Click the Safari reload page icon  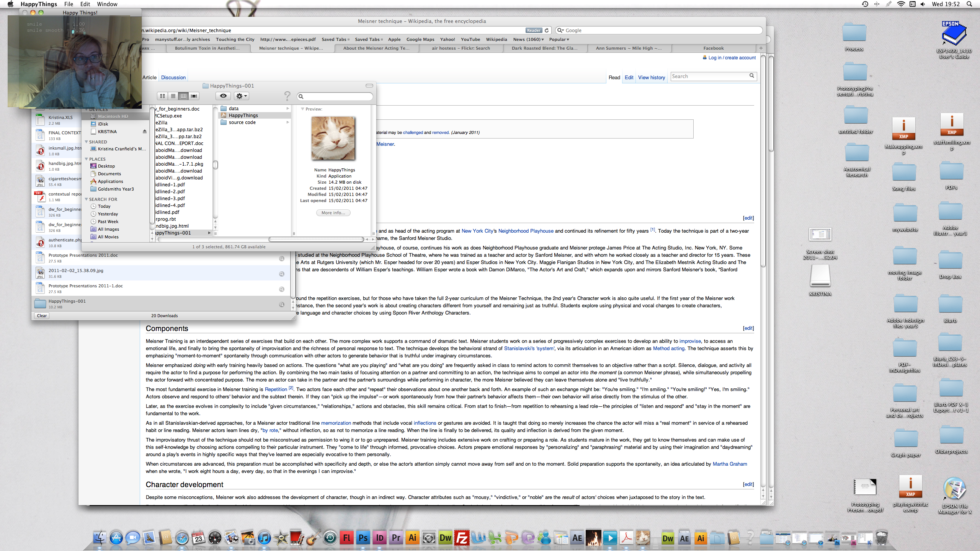click(x=547, y=30)
